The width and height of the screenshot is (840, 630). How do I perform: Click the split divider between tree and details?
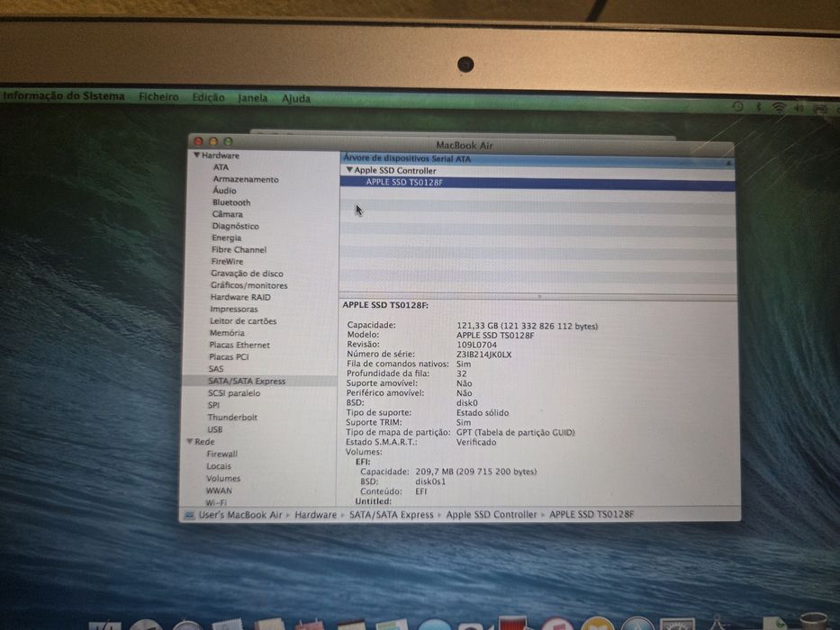tap(538, 296)
